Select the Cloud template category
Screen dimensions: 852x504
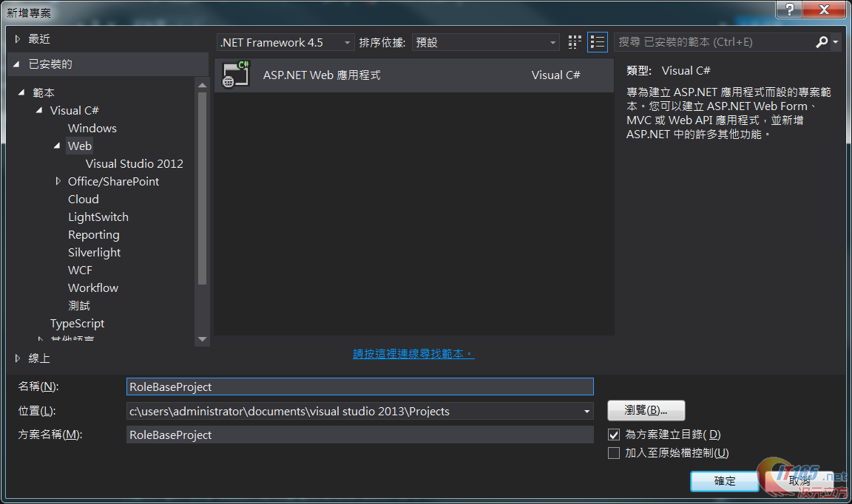pos(83,200)
